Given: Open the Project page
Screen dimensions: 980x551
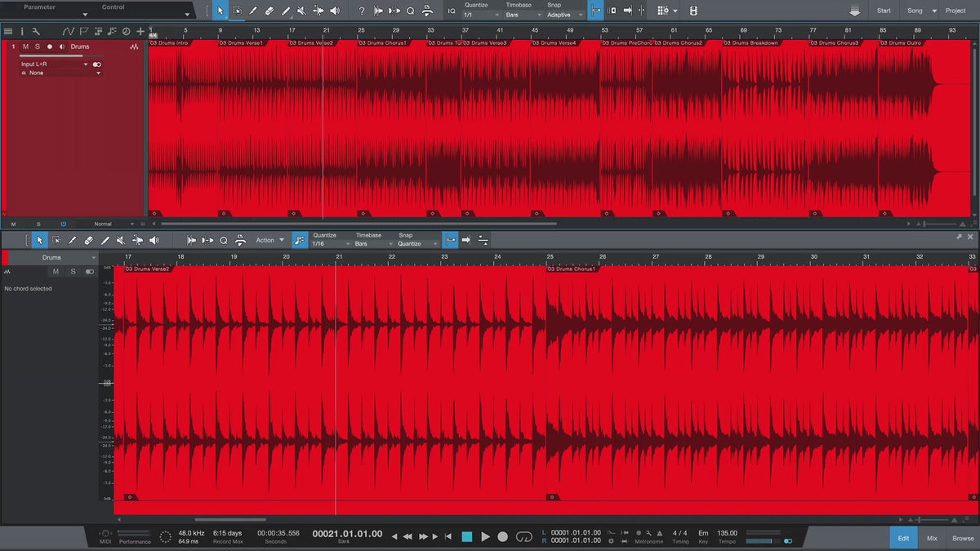Looking at the screenshot, I should coord(955,11).
